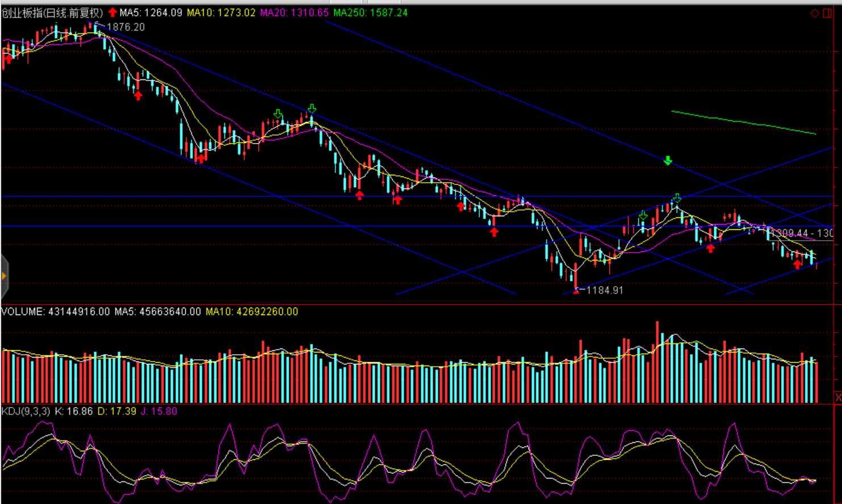The height and width of the screenshot is (504, 842).
Task: Select the green MA250 line segment on chart
Action: coord(744,122)
